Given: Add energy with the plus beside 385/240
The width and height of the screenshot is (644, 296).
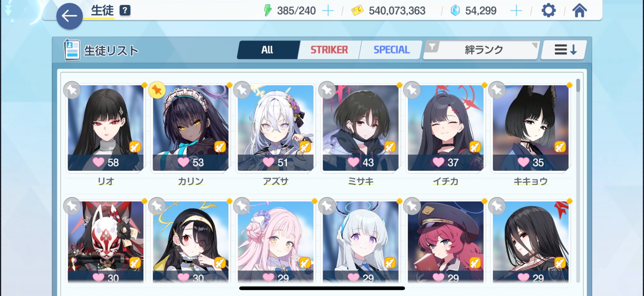Looking at the screenshot, I should click(328, 11).
